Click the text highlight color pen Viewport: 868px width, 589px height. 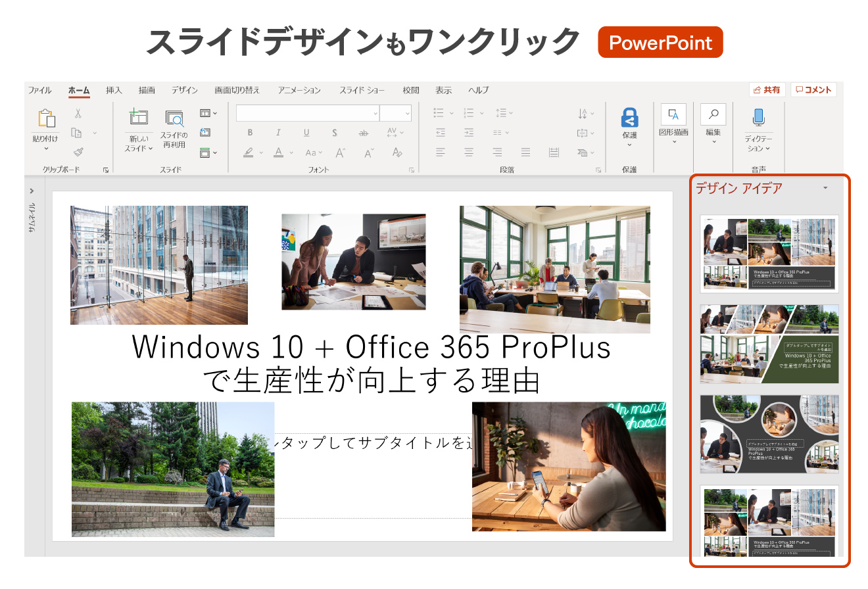tap(249, 153)
